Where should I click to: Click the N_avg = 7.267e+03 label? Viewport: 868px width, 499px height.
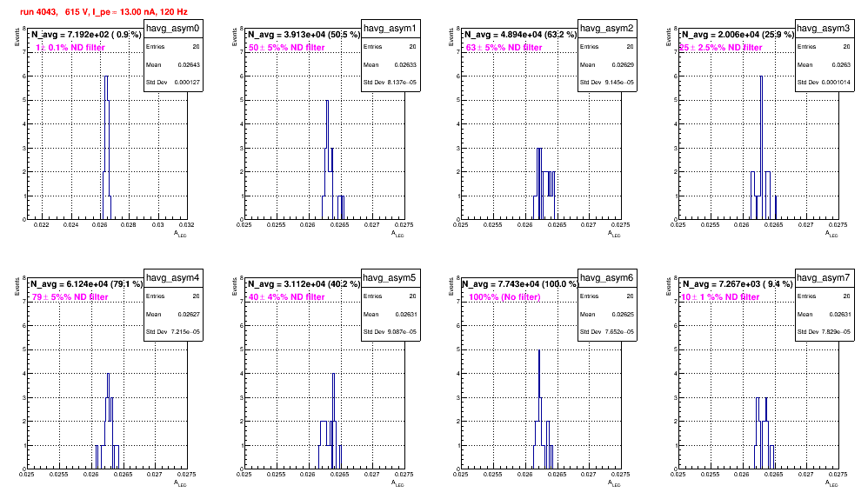click(738, 283)
